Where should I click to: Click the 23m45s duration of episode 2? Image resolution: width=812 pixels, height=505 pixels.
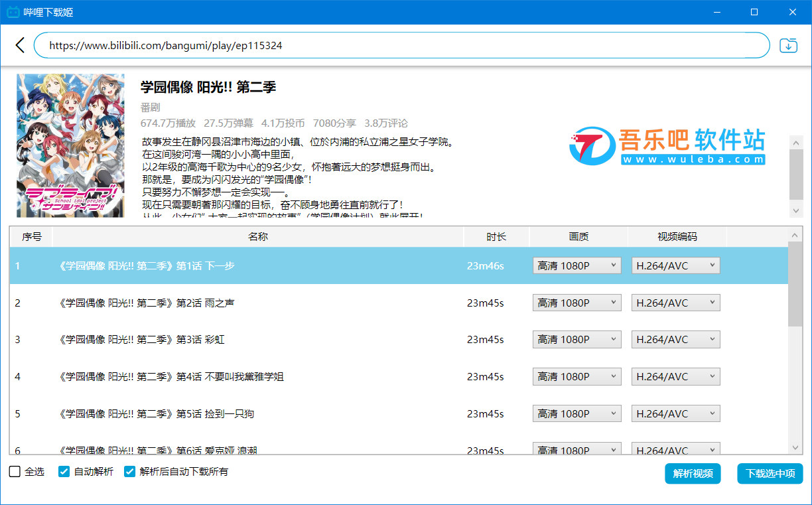[x=486, y=303]
